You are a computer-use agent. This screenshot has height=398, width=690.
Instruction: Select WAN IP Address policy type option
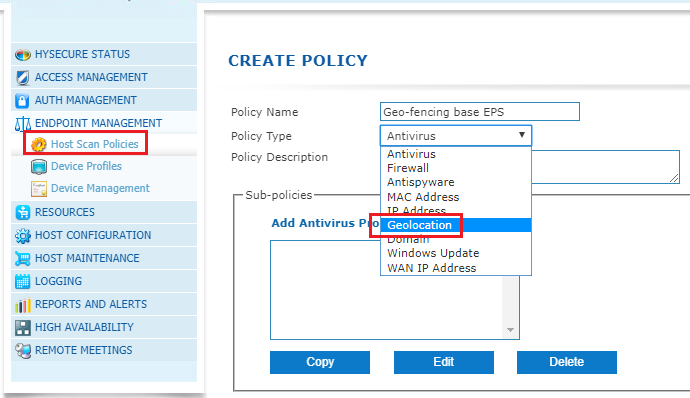[x=456, y=268]
